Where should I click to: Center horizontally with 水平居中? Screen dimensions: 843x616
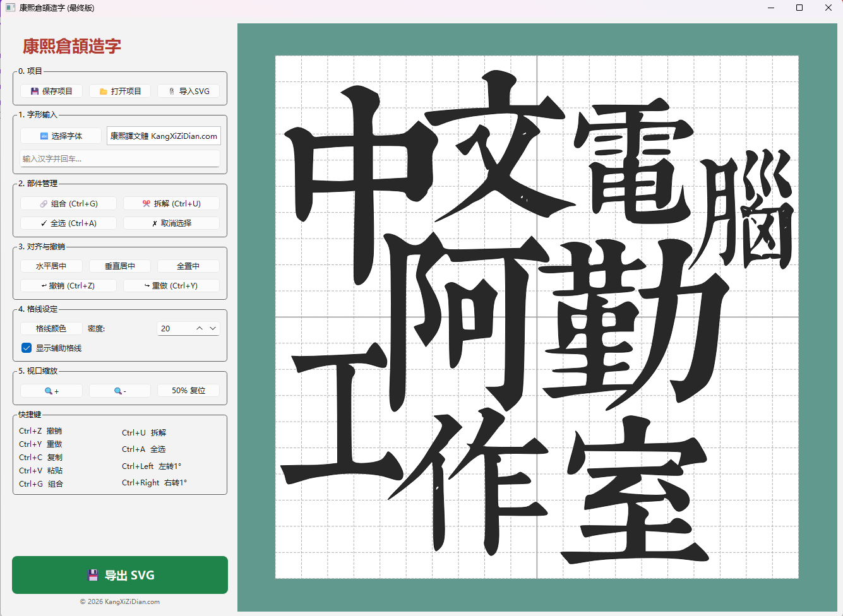51,266
